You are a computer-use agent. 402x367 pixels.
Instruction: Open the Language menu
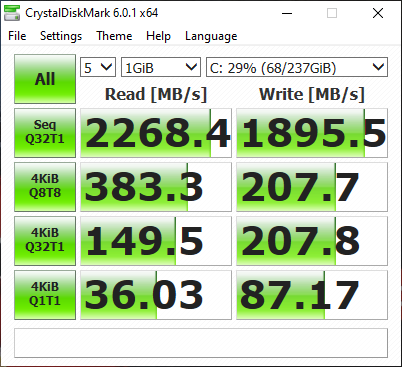tap(211, 36)
